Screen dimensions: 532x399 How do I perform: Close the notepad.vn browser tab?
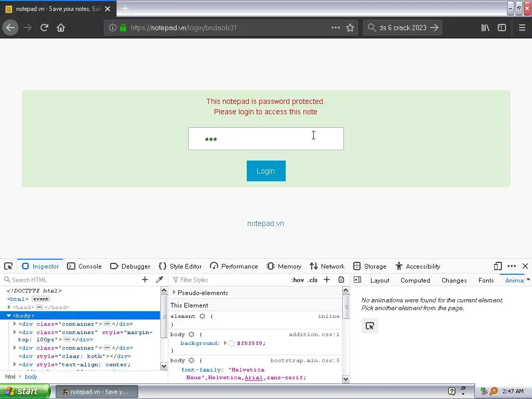pyautogui.click(x=108, y=9)
